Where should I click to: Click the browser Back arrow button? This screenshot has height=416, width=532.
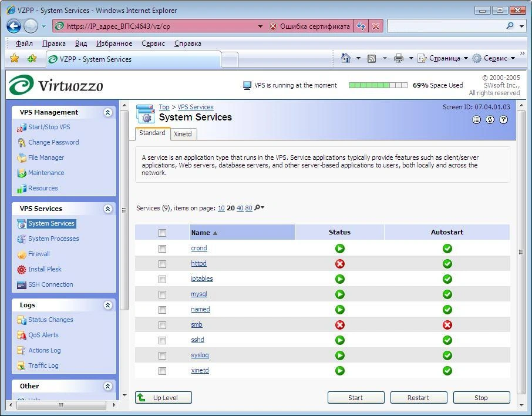(14, 26)
